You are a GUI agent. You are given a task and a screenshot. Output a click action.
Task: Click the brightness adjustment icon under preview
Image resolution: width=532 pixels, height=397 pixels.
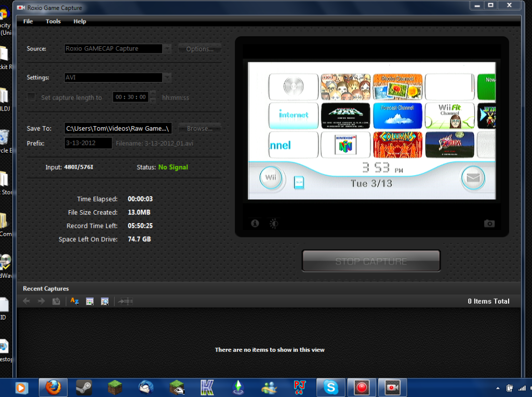point(273,224)
